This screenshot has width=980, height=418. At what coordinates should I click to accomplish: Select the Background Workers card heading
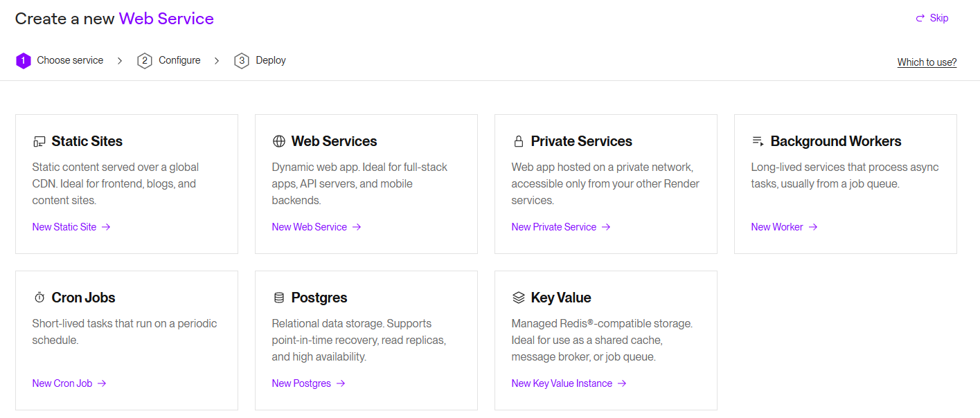click(836, 142)
